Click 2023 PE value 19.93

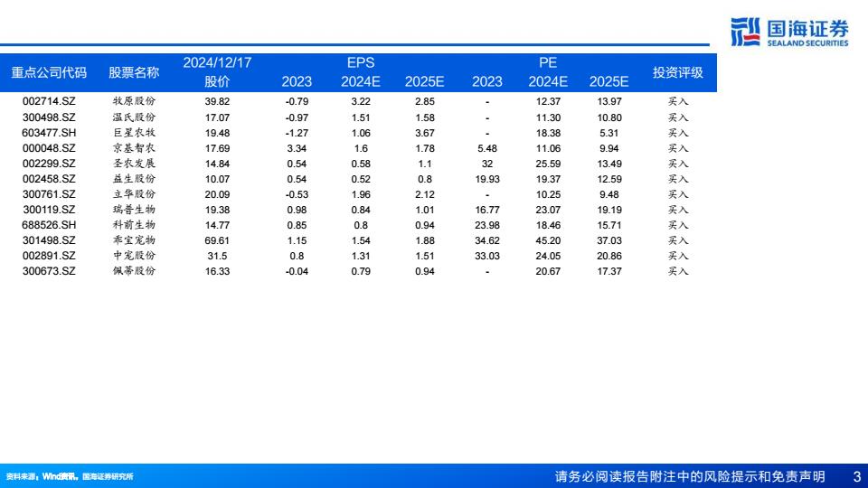[x=487, y=179]
